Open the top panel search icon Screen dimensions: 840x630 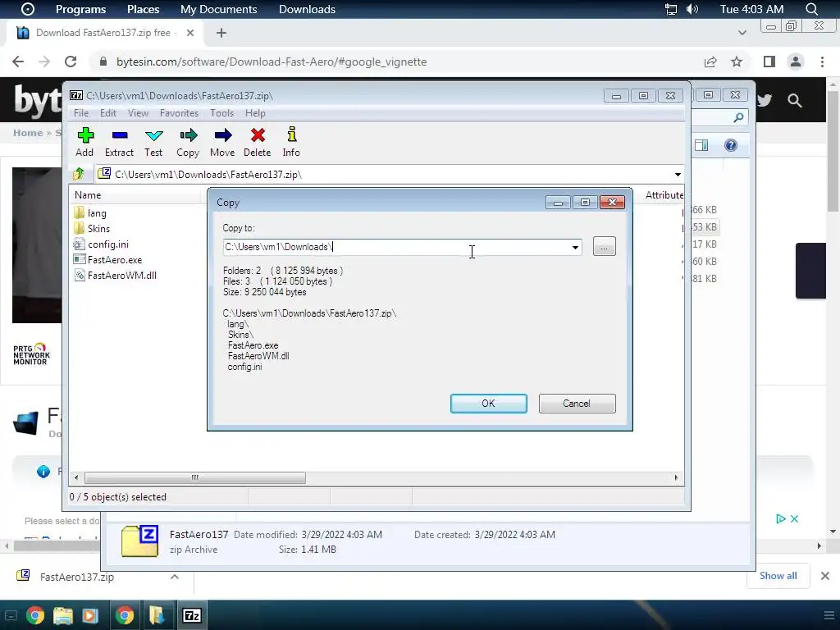click(x=811, y=9)
